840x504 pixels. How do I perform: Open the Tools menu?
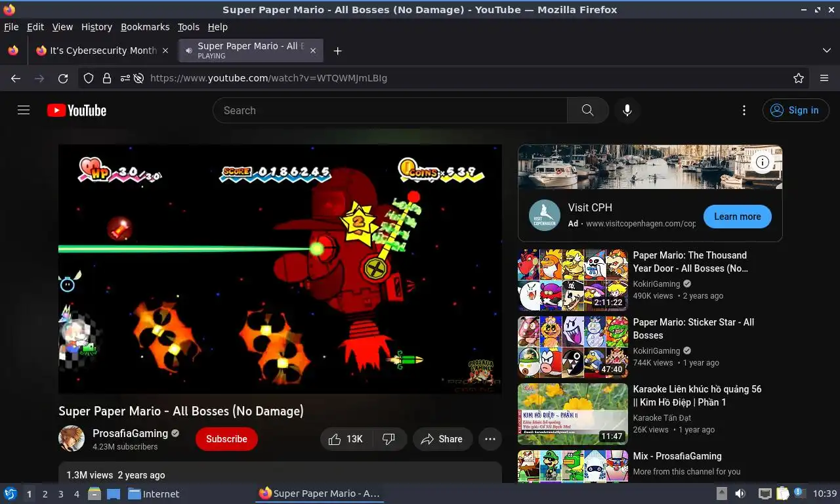[188, 27]
